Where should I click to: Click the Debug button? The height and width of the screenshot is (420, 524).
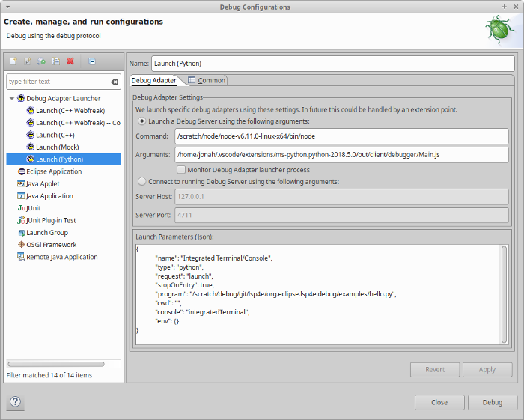coord(492,402)
